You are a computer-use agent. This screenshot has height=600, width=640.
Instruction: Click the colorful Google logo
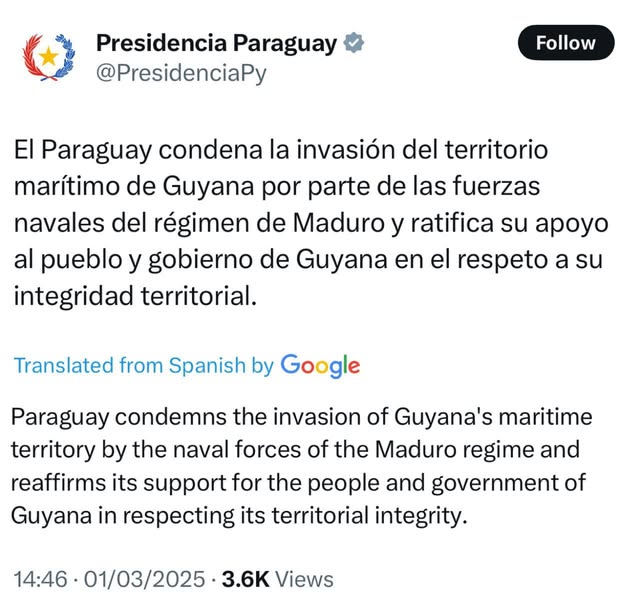320,366
